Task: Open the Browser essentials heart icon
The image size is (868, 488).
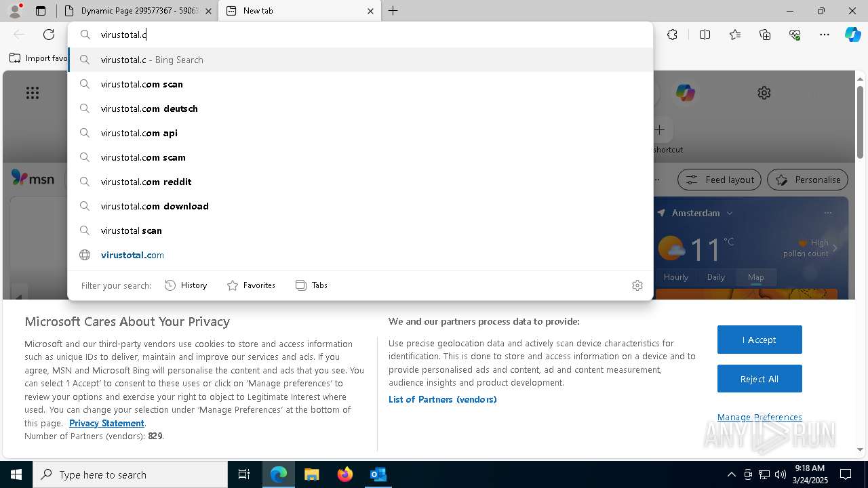Action: click(x=795, y=35)
